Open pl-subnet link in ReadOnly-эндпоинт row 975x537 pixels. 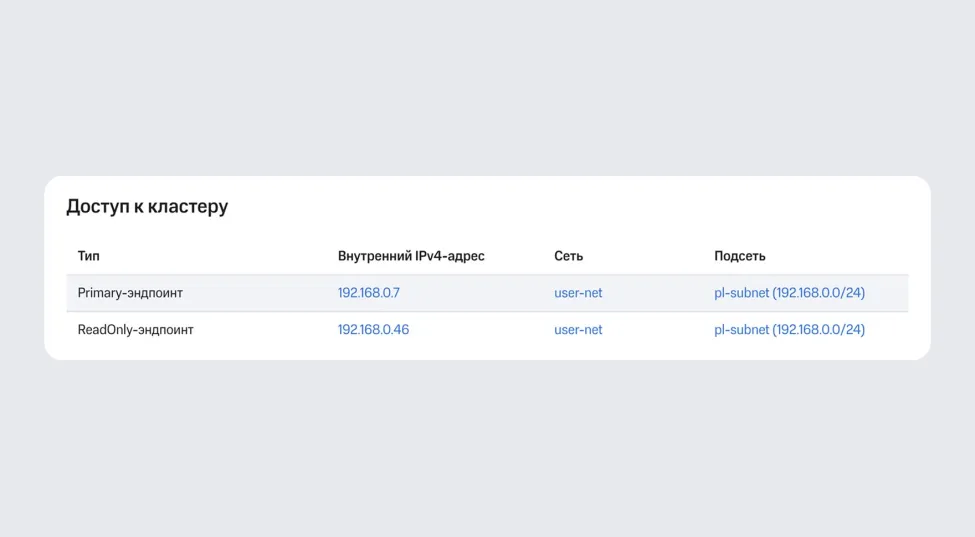click(x=741, y=329)
